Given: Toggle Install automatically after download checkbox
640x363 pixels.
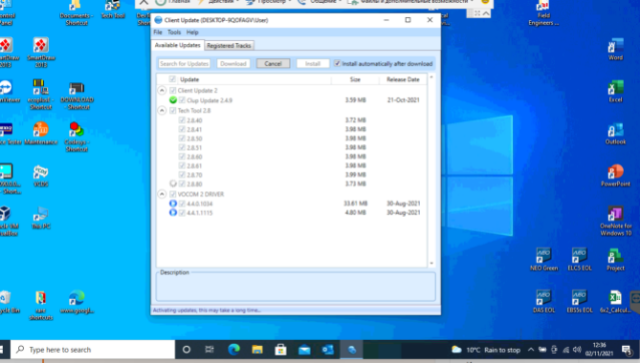Looking at the screenshot, I should tap(337, 63).
